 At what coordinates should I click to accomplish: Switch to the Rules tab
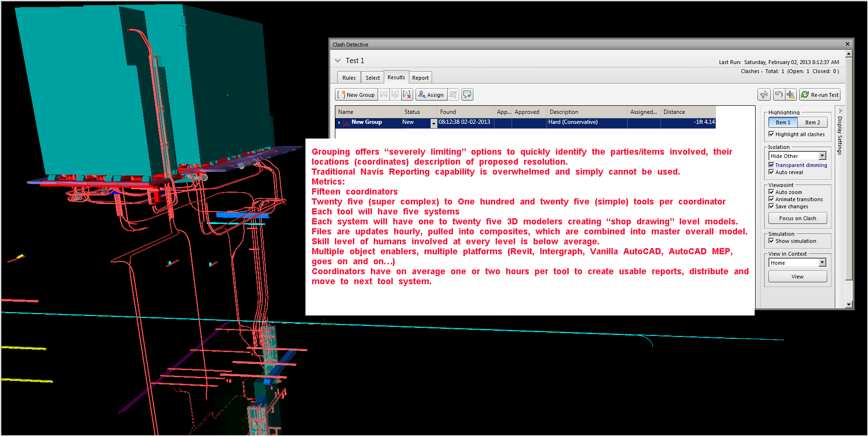tap(349, 78)
